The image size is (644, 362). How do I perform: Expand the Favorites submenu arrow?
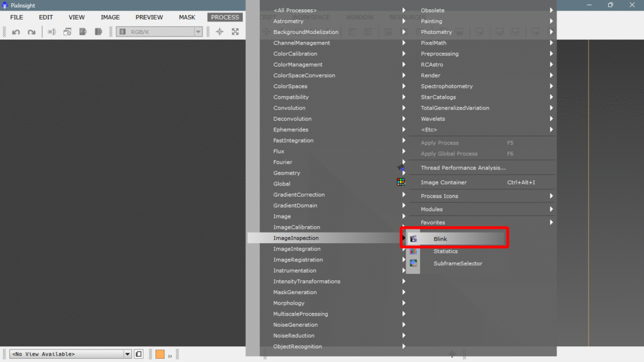[x=551, y=222]
